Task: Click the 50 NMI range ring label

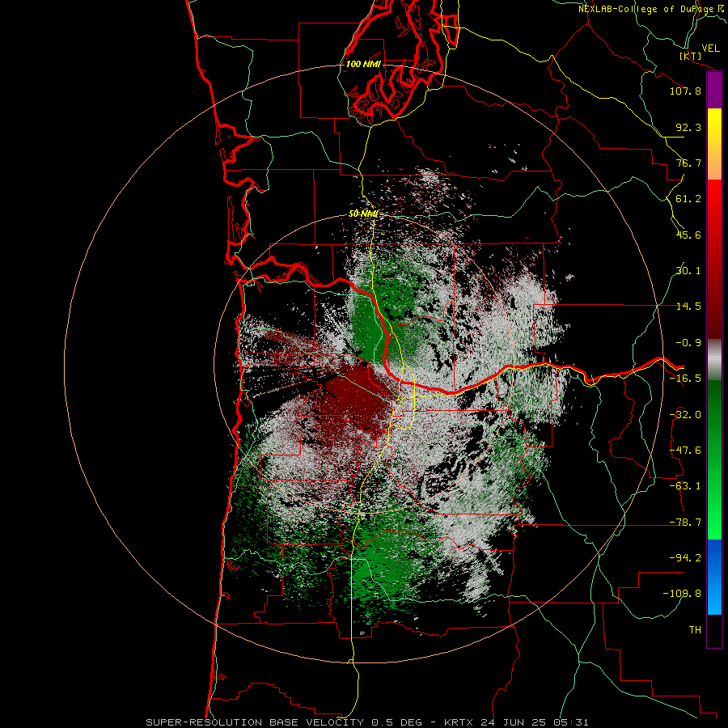Action: pyautogui.click(x=363, y=214)
